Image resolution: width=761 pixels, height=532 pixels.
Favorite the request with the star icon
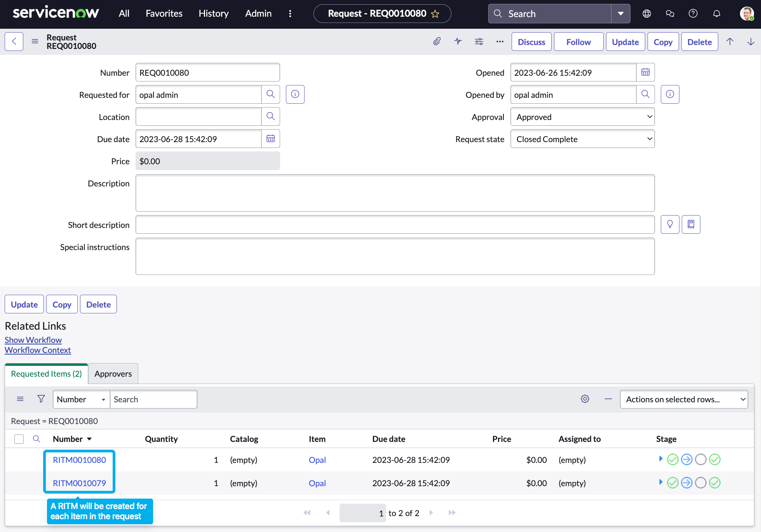tap(435, 14)
